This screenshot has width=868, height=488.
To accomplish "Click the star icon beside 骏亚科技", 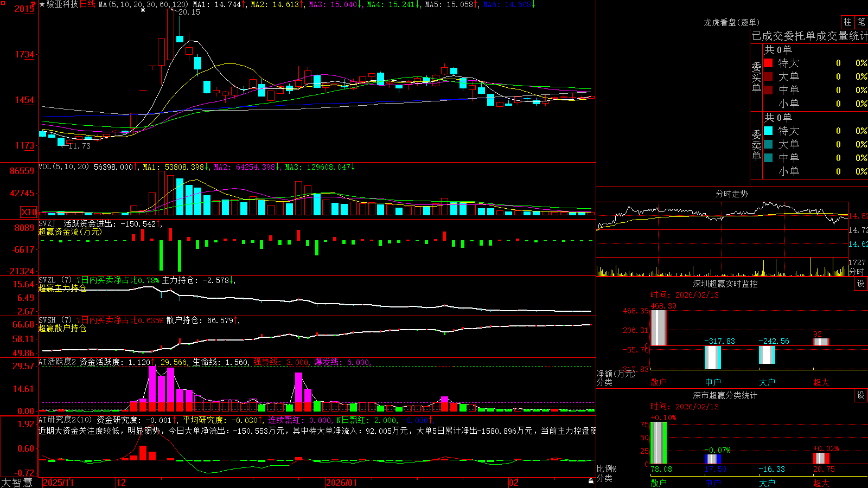I will [42, 4].
